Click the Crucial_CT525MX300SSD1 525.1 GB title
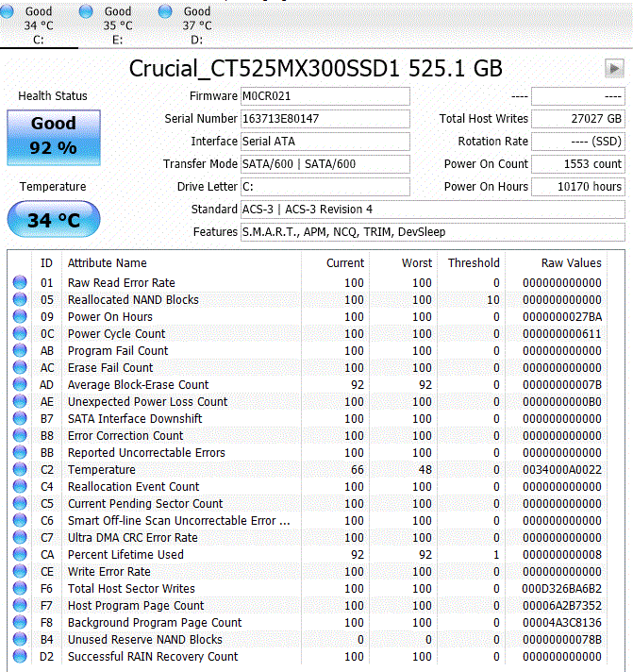633x672 pixels. (316, 69)
